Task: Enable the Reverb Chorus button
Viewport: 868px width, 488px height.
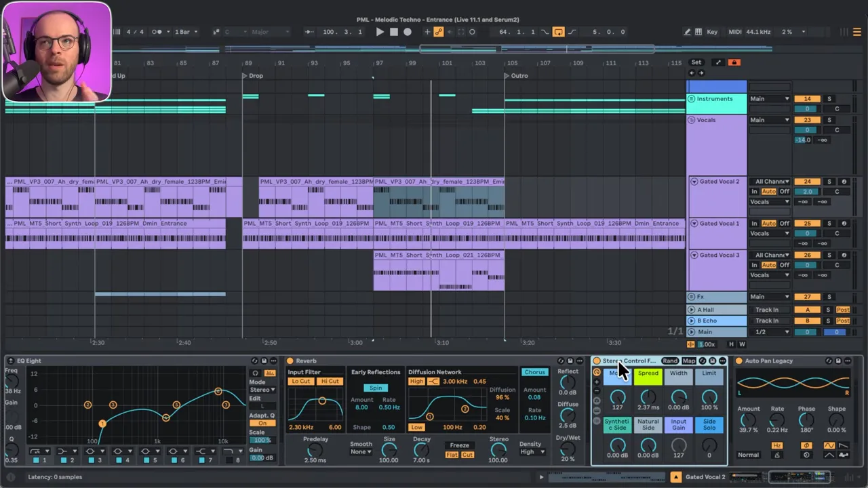Action: pyautogui.click(x=534, y=372)
